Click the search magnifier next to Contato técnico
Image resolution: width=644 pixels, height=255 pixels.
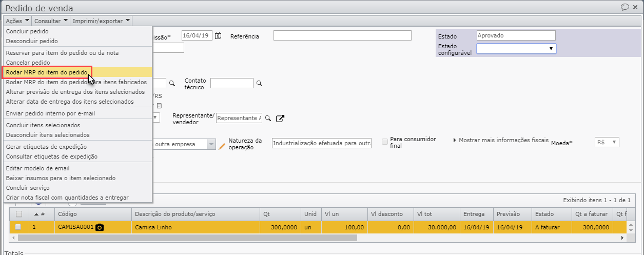click(x=259, y=83)
